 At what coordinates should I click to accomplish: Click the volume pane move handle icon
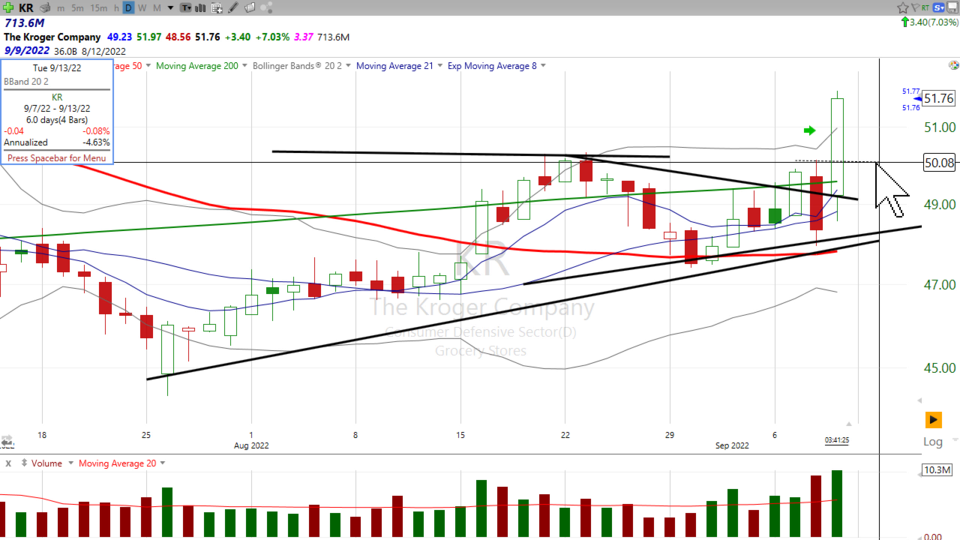24,463
